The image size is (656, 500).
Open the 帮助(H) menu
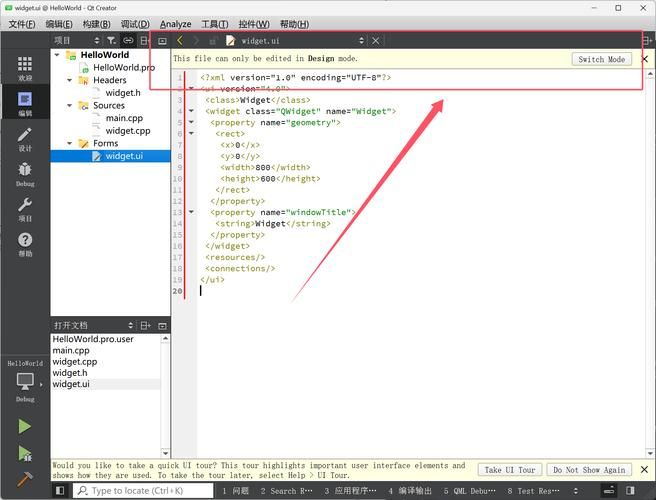(x=294, y=24)
